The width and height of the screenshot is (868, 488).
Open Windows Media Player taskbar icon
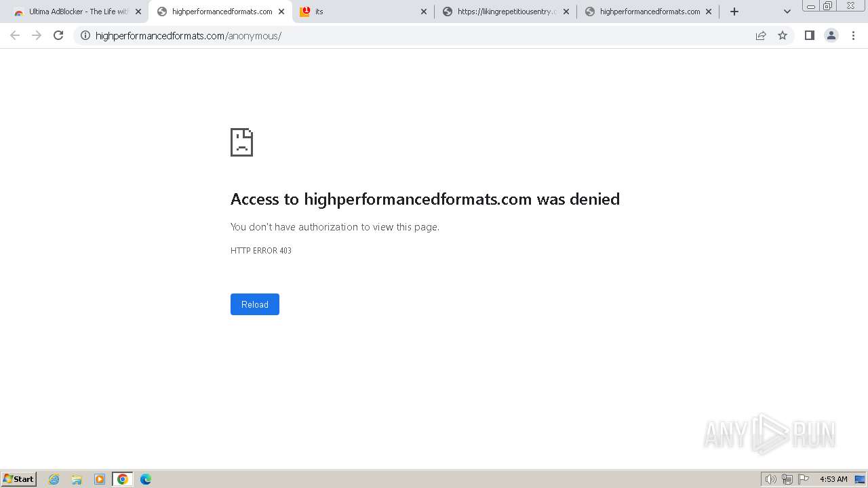point(100,479)
